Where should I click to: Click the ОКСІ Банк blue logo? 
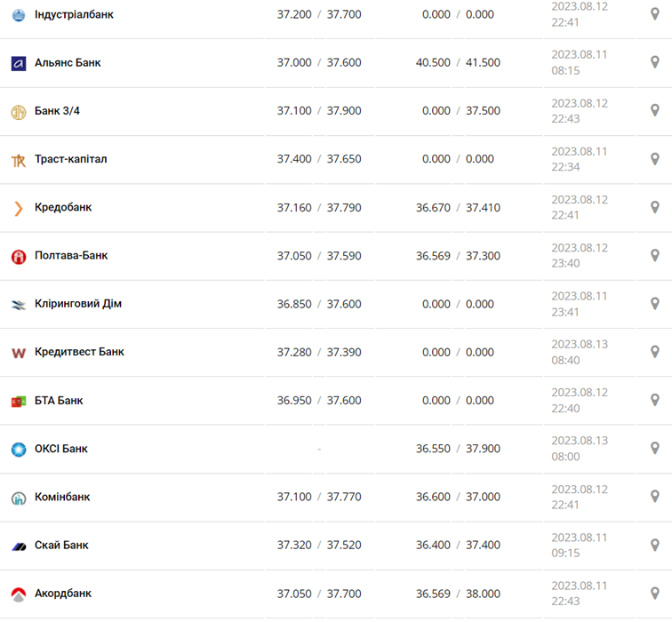click(x=19, y=450)
